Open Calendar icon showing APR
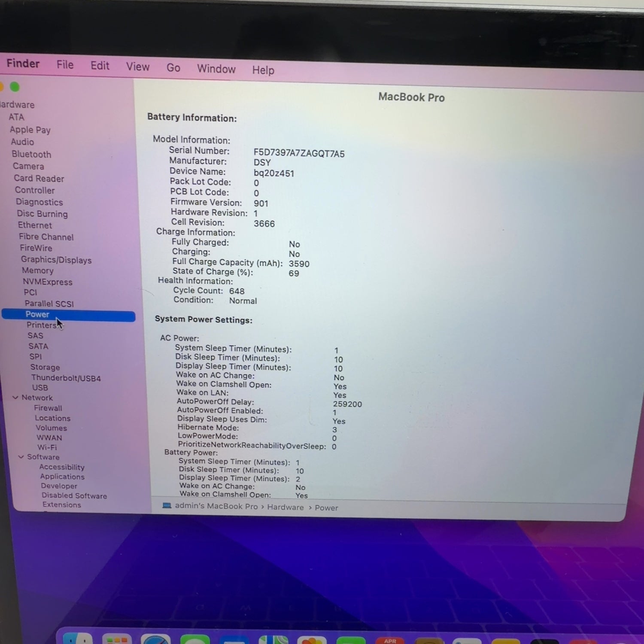644x644 pixels. click(390, 640)
